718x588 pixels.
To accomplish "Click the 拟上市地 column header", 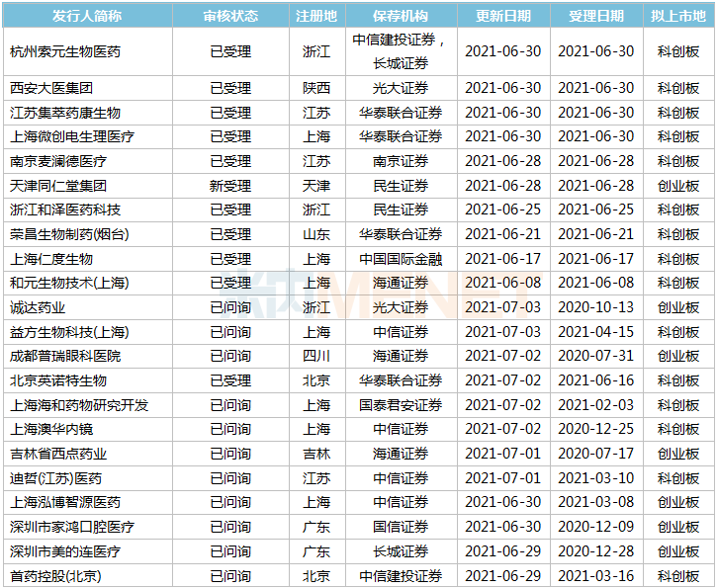I will pos(678,16).
